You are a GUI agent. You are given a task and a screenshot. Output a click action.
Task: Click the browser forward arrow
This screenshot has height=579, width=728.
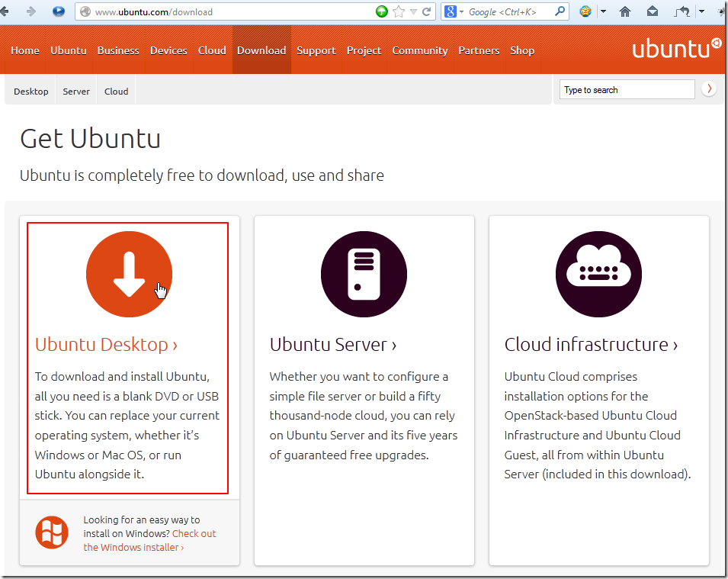[x=30, y=11]
